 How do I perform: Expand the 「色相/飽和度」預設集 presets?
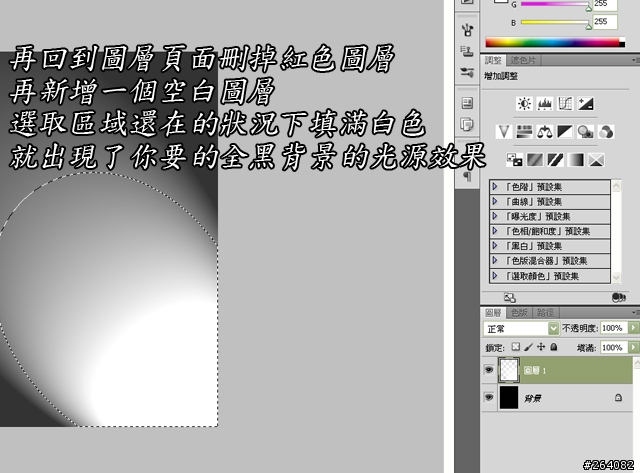pos(495,231)
